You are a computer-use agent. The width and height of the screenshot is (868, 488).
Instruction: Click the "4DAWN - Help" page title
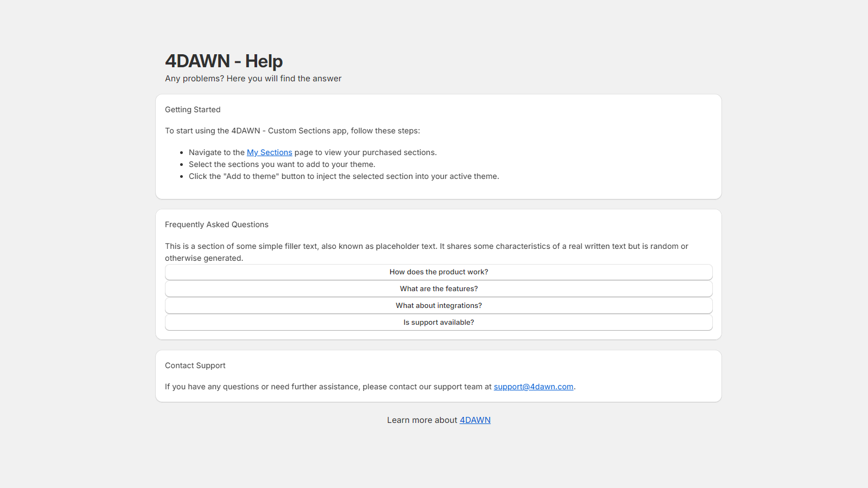tap(224, 61)
